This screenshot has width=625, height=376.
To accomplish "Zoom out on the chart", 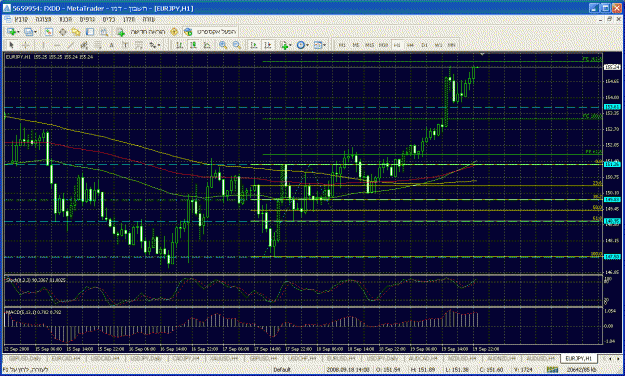I will tap(236, 45).
